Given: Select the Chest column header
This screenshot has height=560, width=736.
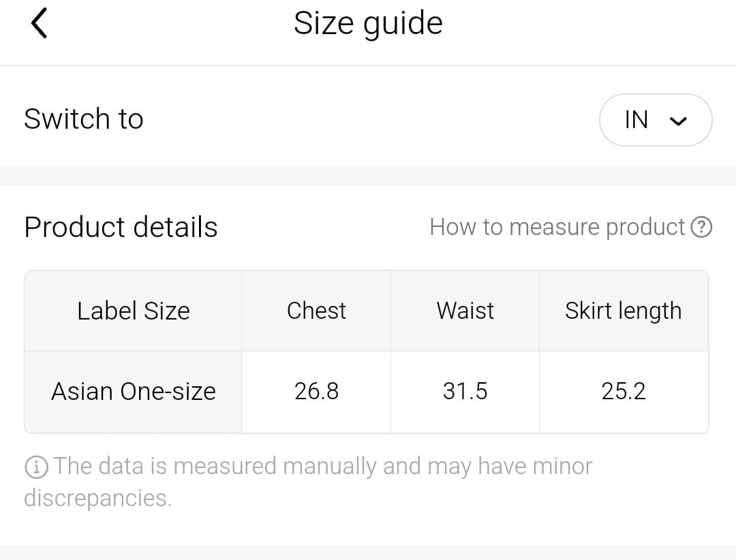Looking at the screenshot, I should click(316, 311).
